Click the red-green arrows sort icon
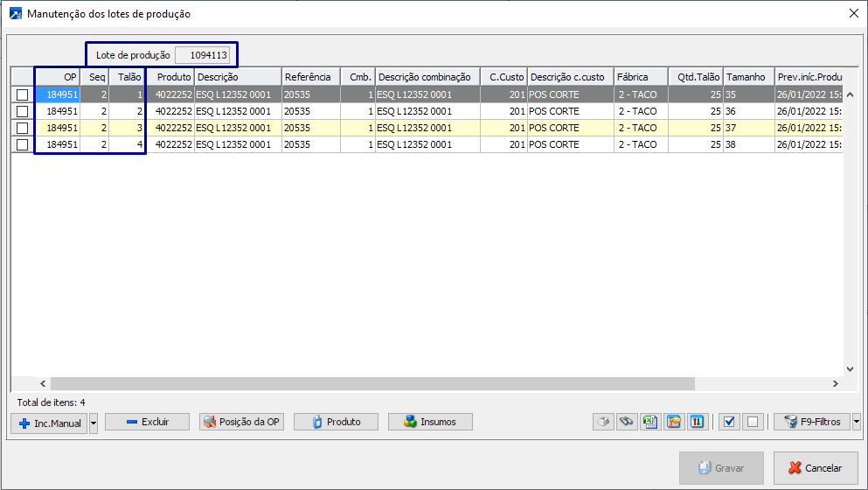 point(698,422)
